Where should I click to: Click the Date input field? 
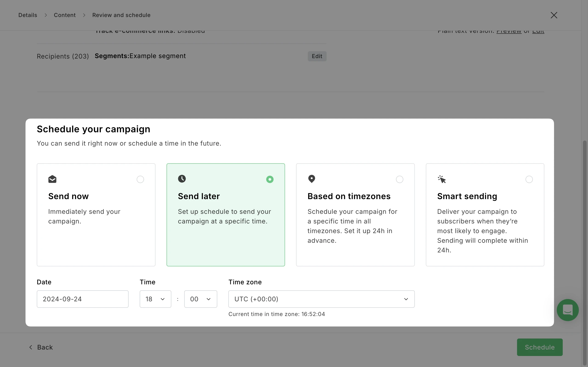point(82,299)
